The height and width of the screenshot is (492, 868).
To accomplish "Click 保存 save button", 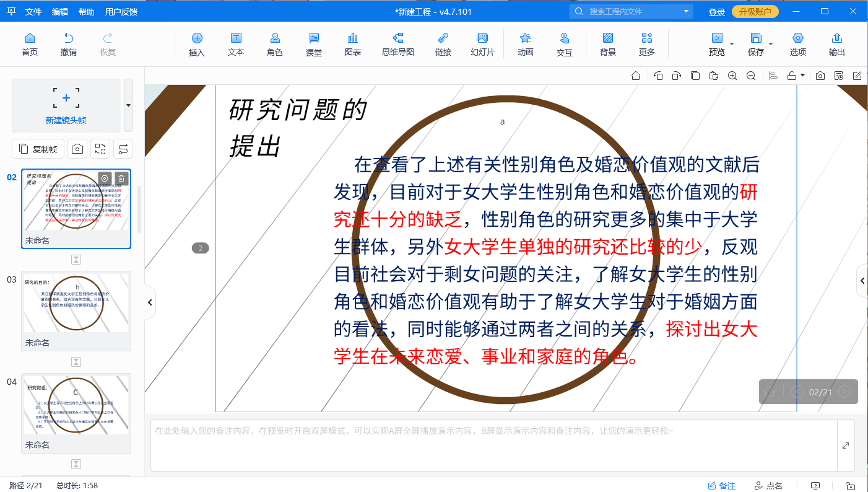I will click(756, 44).
